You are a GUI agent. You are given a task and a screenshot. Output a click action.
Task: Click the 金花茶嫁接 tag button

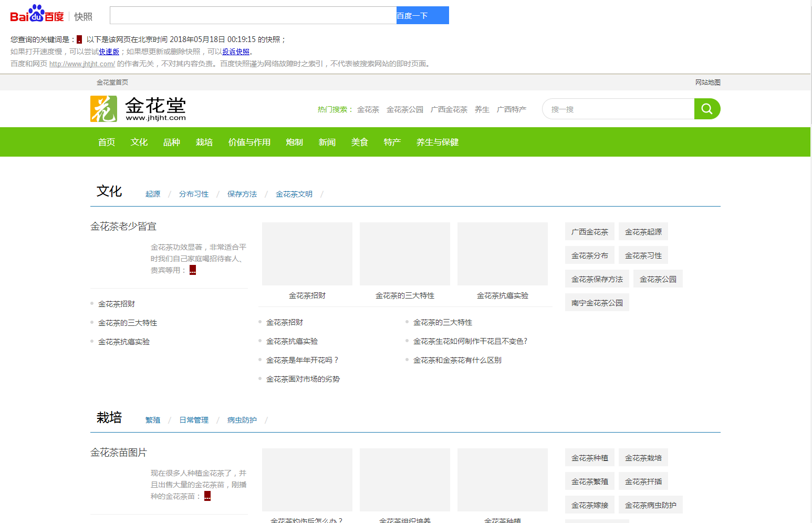pos(589,504)
